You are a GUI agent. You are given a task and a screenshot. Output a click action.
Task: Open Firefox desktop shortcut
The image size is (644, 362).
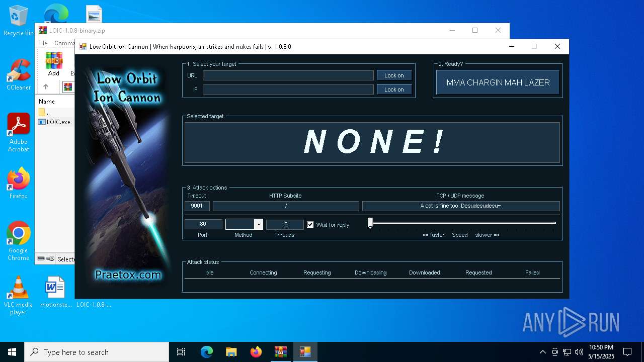(19, 184)
